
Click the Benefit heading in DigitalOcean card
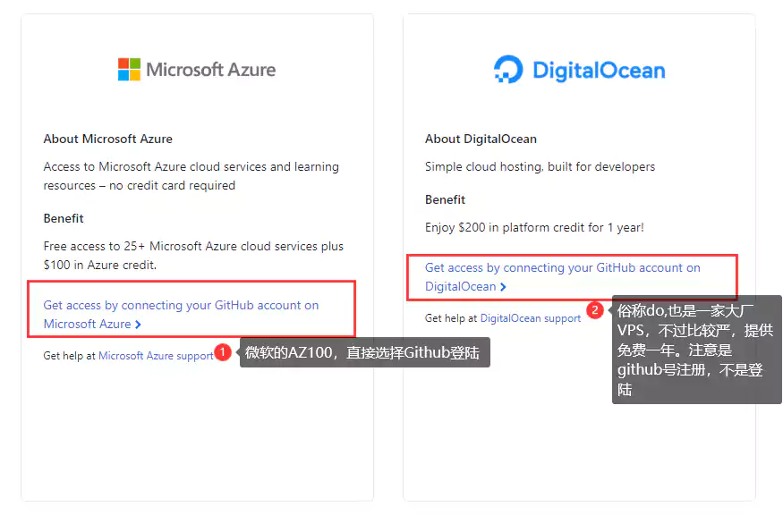(x=445, y=199)
